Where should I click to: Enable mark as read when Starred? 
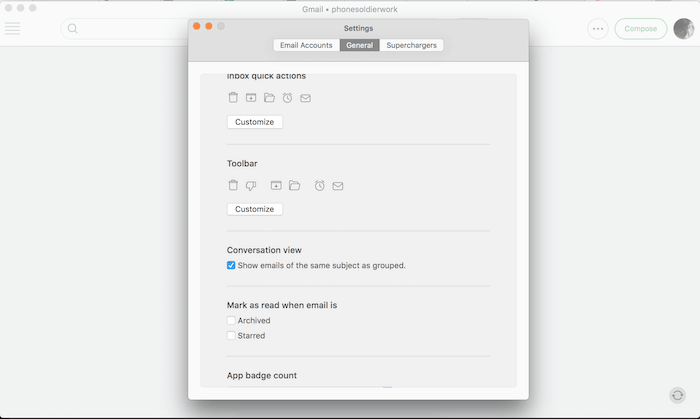pos(231,336)
